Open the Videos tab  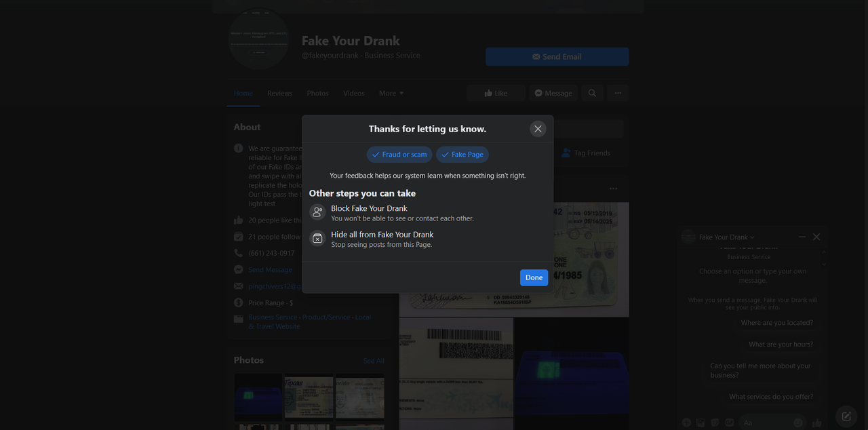tap(353, 94)
